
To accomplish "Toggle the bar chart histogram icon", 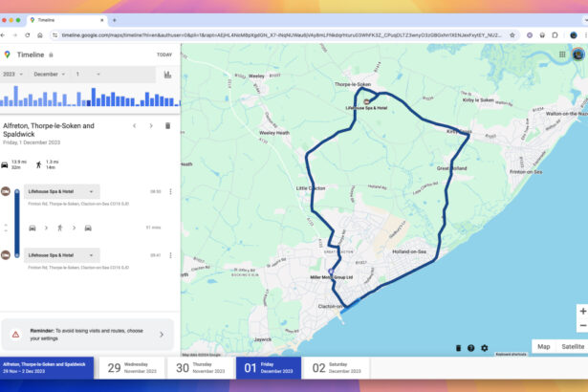I will pyautogui.click(x=167, y=75).
